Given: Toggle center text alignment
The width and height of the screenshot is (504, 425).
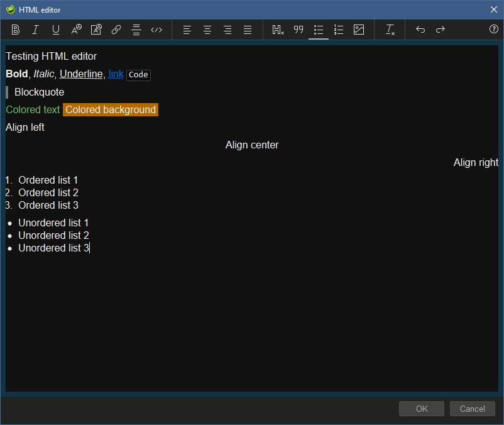Looking at the screenshot, I should point(207,30).
